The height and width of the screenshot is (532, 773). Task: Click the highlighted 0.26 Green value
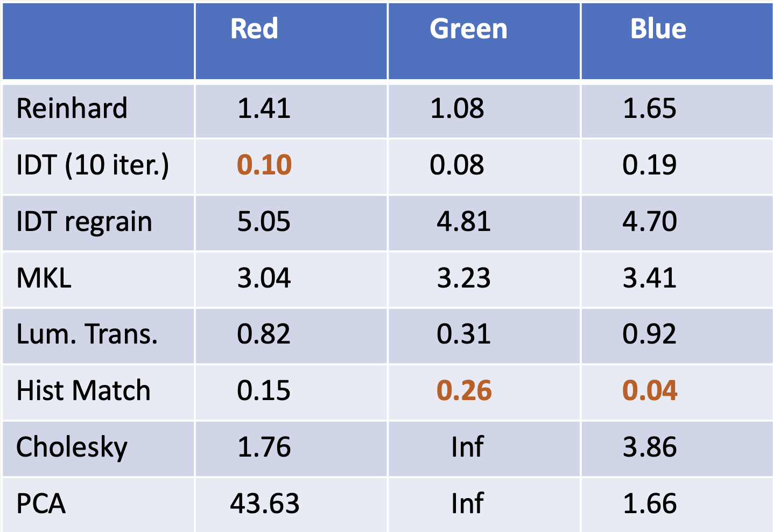point(464,390)
